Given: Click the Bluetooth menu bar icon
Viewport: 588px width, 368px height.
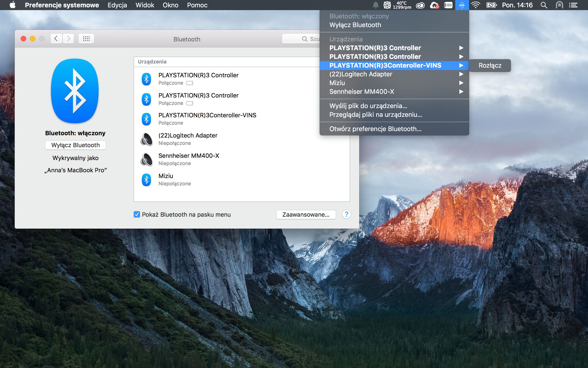Looking at the screenshot, I should coord(462,5).
